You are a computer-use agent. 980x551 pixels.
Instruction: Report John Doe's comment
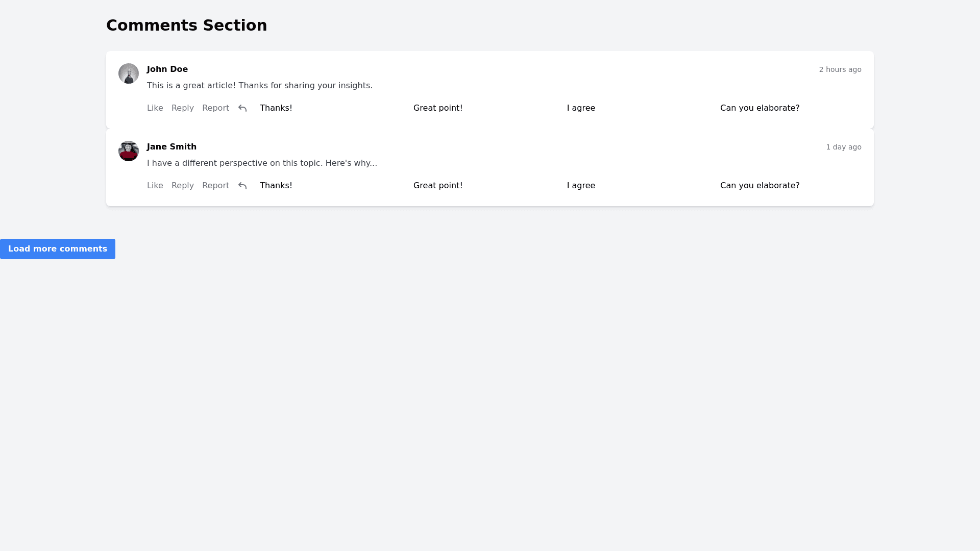(215, 108)
